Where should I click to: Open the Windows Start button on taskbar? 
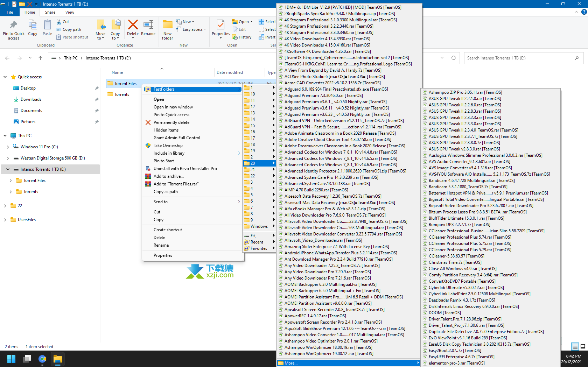click(11, 359)
